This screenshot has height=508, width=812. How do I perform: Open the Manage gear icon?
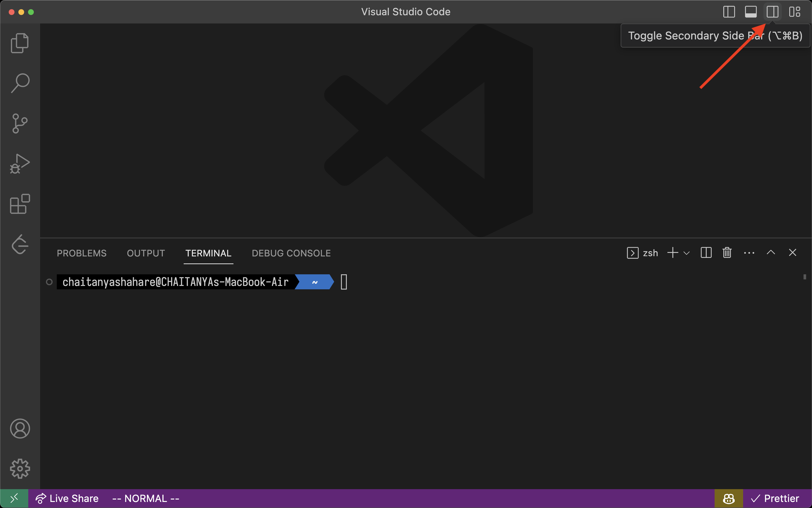click(x=20, y=469)
